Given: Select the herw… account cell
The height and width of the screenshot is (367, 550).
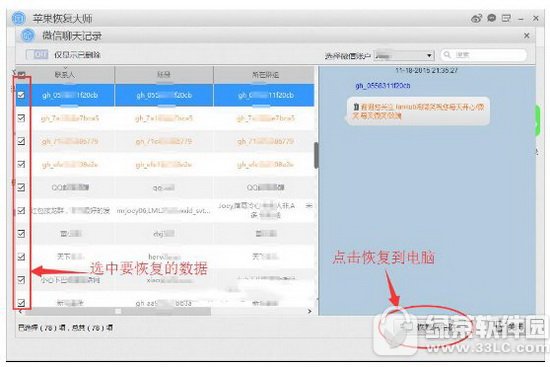Looking at the screenshot, I should tap(164, 257).
